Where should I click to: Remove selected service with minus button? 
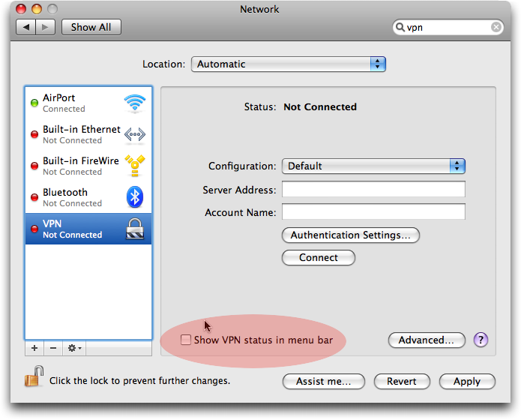pos(53,348)
